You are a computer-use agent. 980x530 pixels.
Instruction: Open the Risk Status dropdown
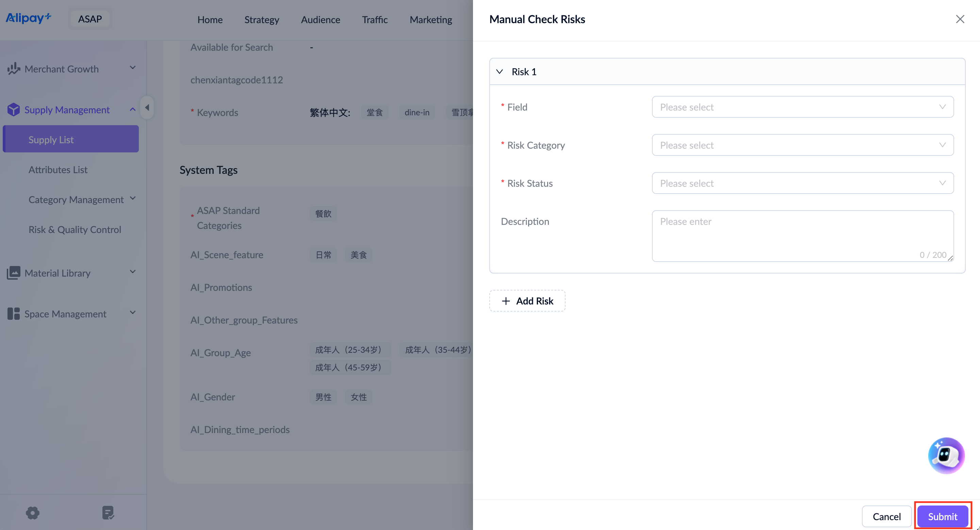pyautogui.click(x=802, y=183)
